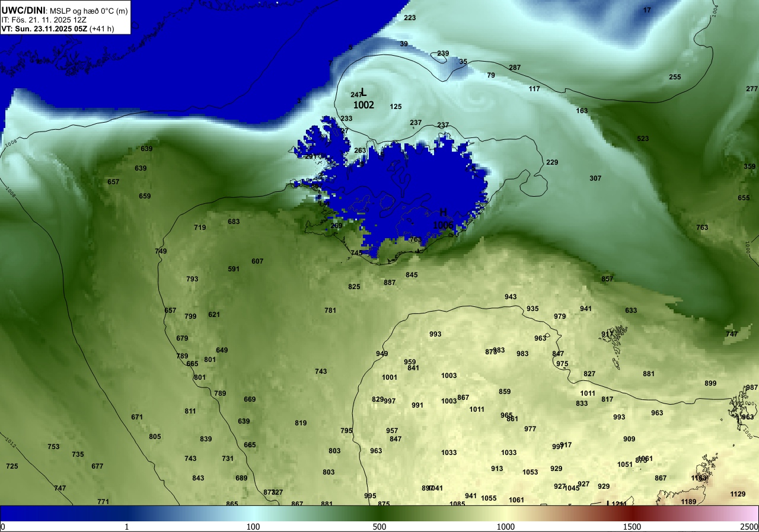Click the map value 223
The width and height of the screenshot is (759, 532).
[410, 18]
